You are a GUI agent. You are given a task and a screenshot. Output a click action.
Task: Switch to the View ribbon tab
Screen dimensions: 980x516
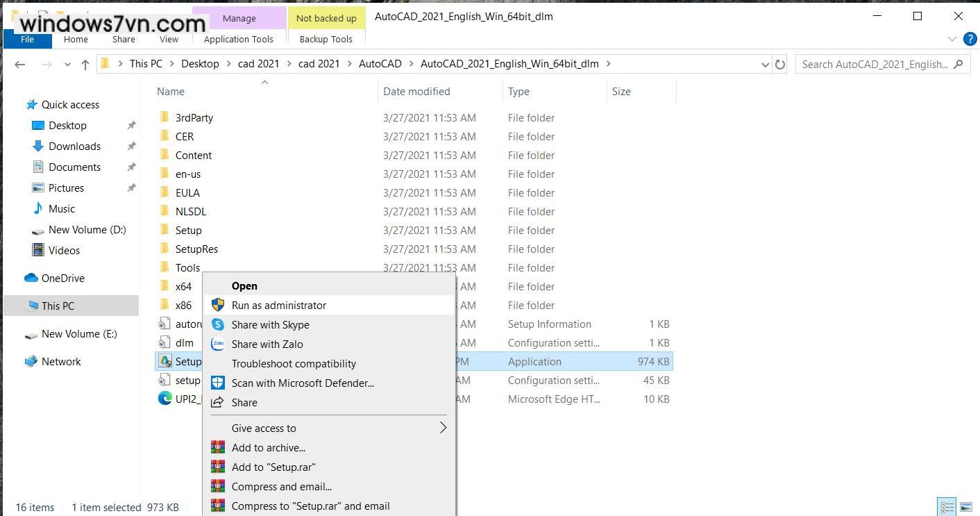coord(169,39)
